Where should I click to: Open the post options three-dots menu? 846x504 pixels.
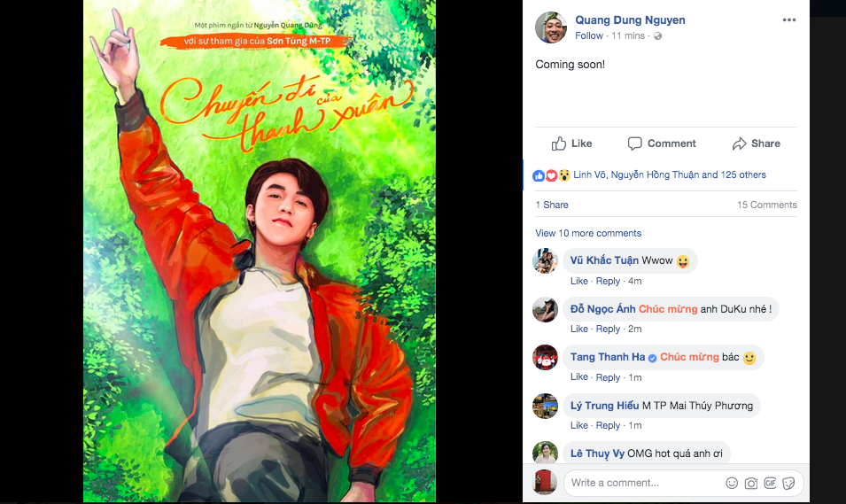point(788,20)
